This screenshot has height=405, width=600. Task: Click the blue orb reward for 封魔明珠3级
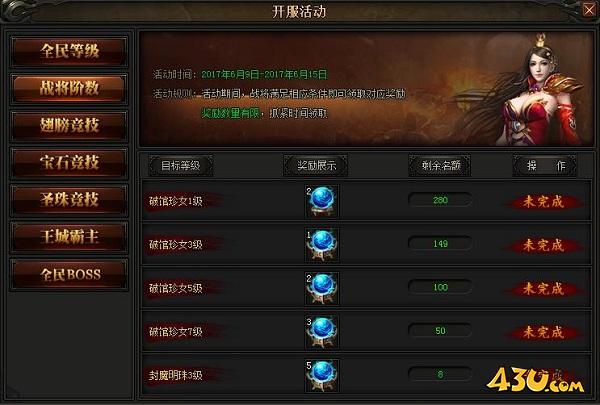[x=322, y=376]
